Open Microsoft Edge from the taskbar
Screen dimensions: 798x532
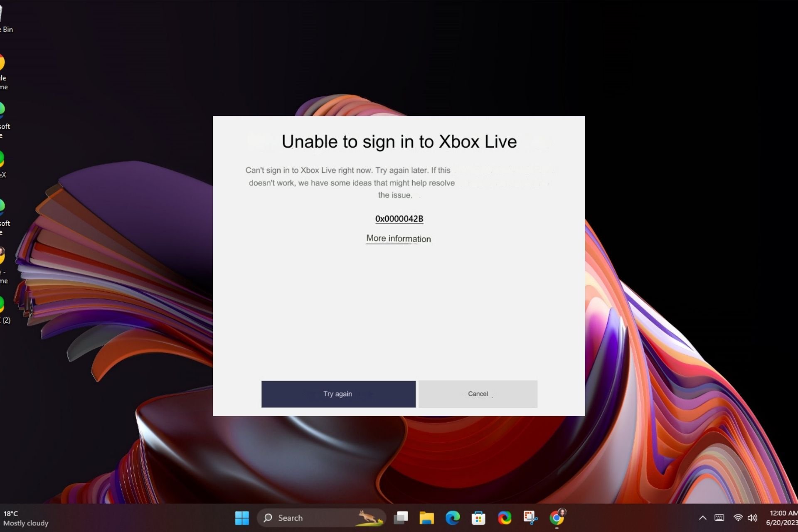453,518
